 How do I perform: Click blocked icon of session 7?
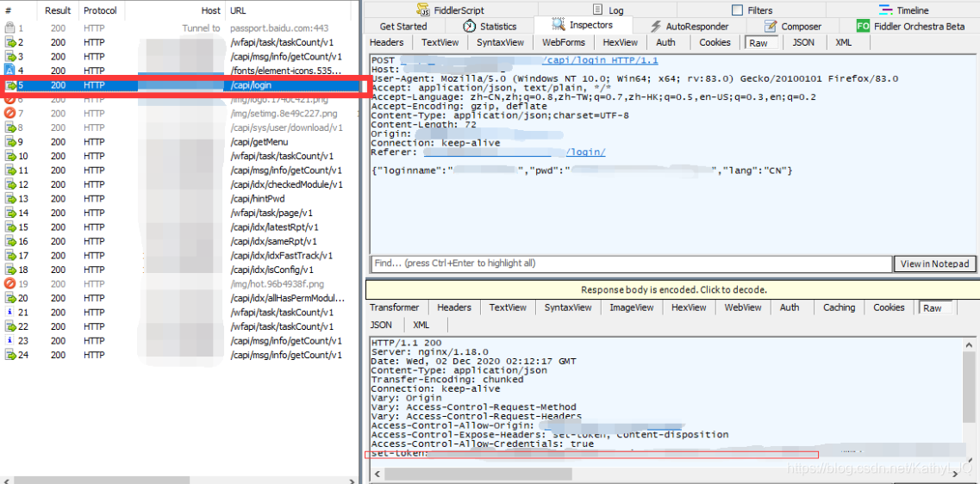pos(9,113)
